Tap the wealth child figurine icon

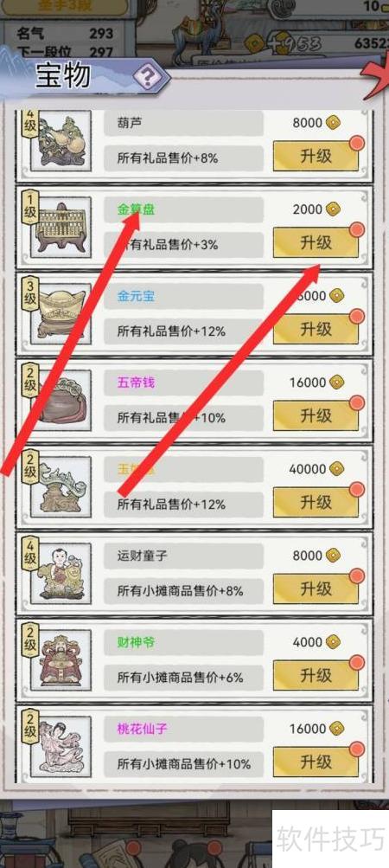click(61, 573)
